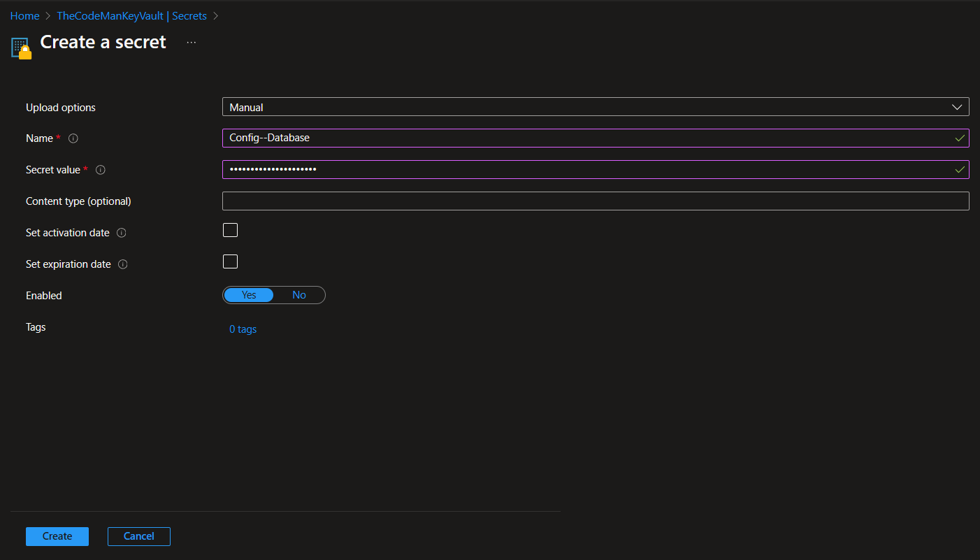Show info tooltip for Secret value
Screen dimensions: 980x560
101,170
